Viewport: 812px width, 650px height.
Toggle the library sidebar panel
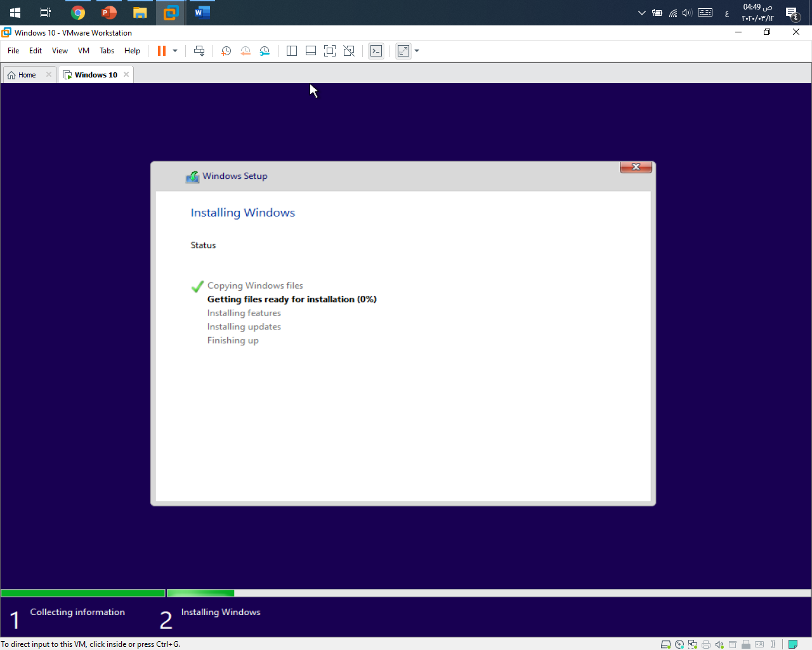(292, 51)
